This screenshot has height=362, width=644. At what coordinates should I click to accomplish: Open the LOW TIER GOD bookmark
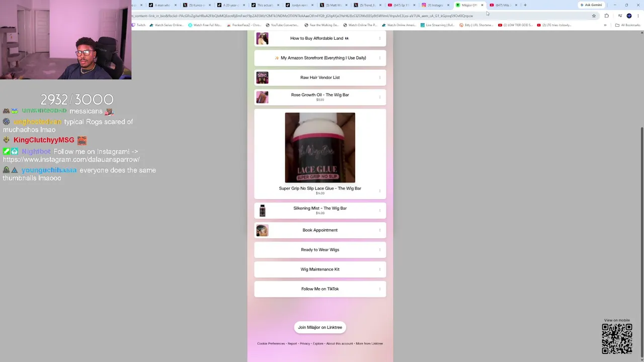515,25
